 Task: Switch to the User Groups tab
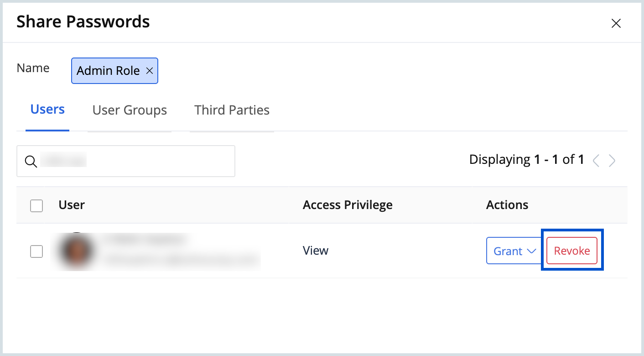129,110
